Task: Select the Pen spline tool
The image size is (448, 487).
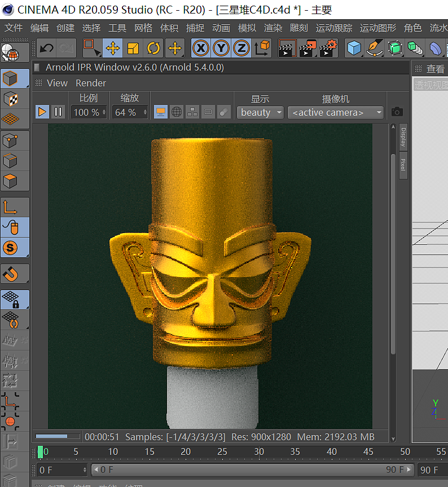Action: (x=374, y=48)
